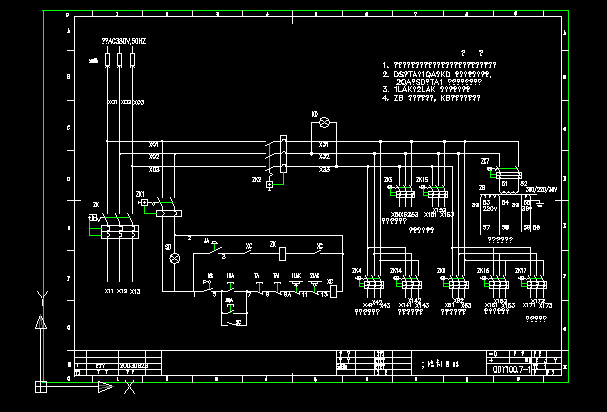Select the ZC contactor coil rectangle
Image resolution: width=607 pixels, height=412 pixels.
(282, 254)
